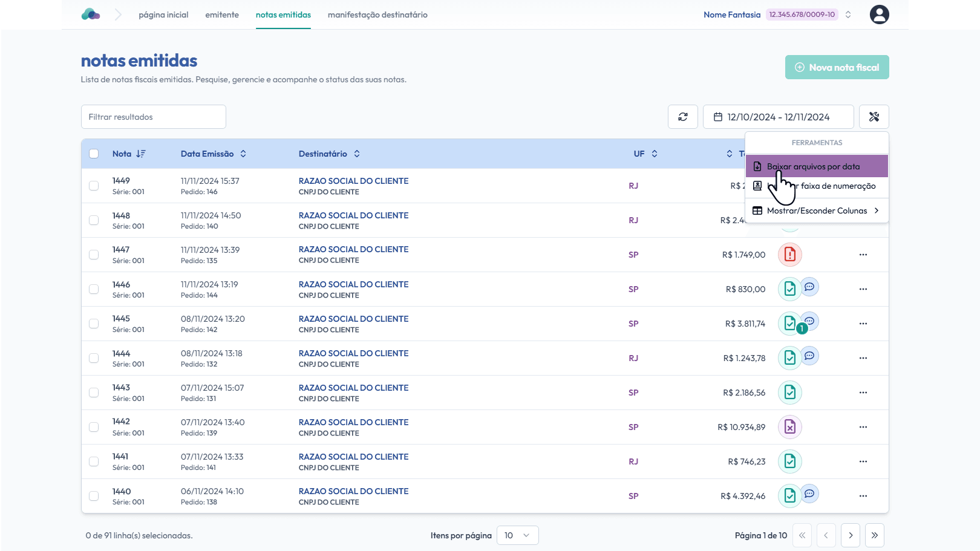Open the ellipsis actions menu for nota 1449
The height and width of the screenshot is (551, 980).
point(863,186)
